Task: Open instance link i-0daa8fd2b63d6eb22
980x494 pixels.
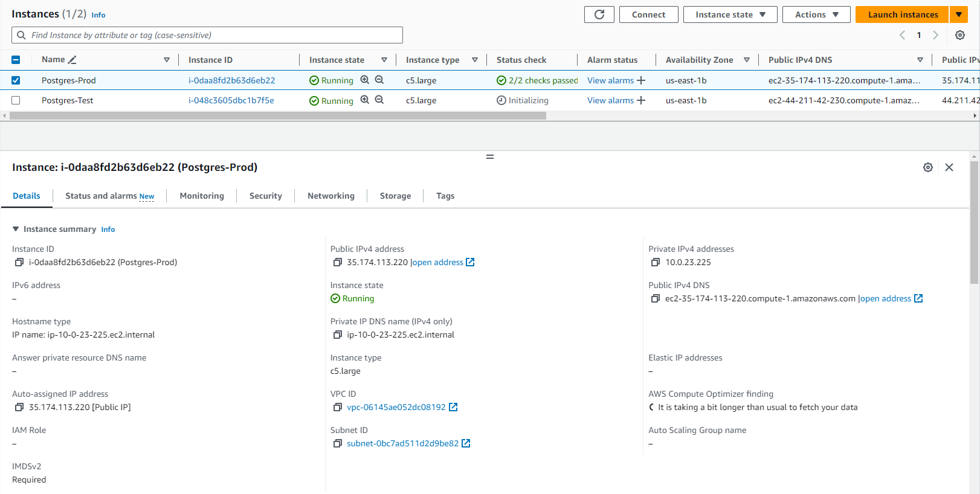Action: 232,80
